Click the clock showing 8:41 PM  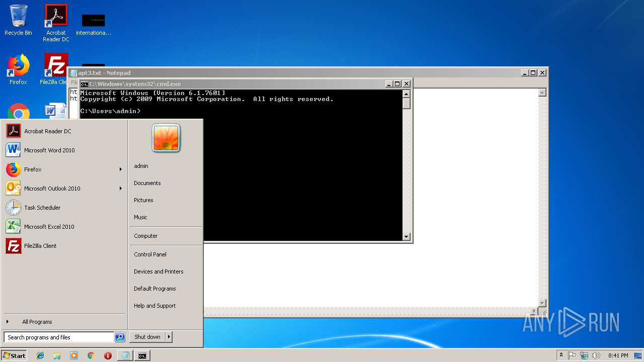click(x=618, y=355)
